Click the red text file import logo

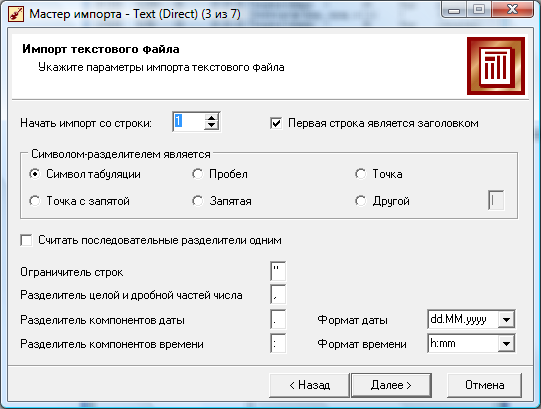(x=496, y=66)
